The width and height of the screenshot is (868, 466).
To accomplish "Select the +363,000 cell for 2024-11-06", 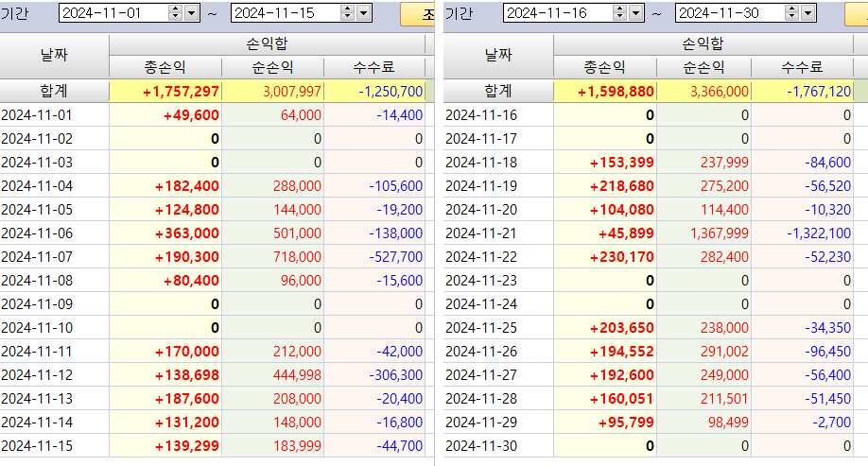I will point(165,233).
